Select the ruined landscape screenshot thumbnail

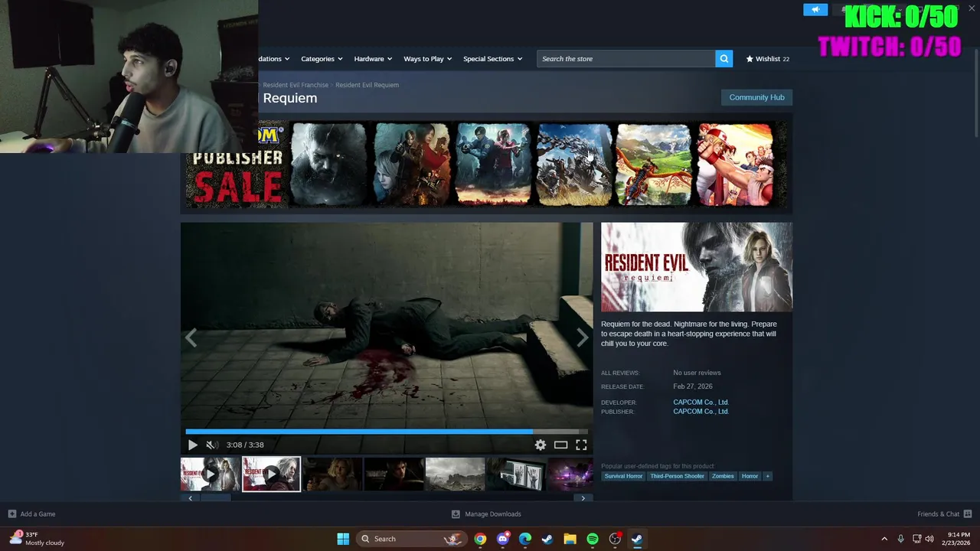455,474
